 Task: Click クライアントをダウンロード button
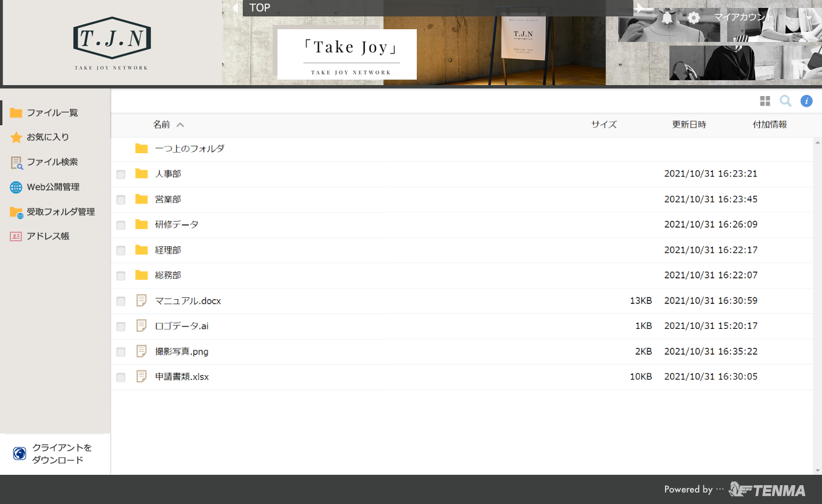55,454
